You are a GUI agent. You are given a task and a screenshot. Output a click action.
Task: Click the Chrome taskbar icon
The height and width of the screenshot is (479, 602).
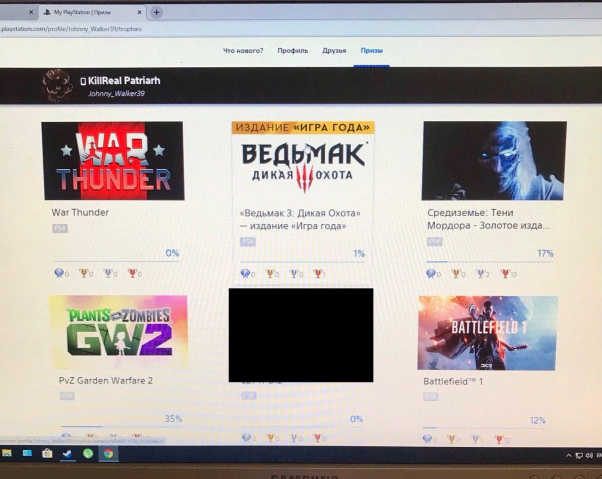tap(108, 454)
